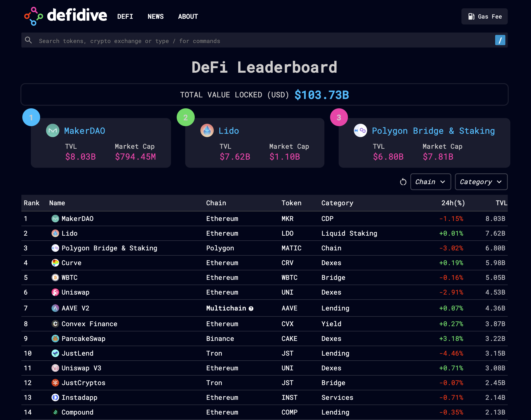The image size is (531, 420).
Task: Click the MakerDAO logo in top card
Action: (x=53, y=131)
